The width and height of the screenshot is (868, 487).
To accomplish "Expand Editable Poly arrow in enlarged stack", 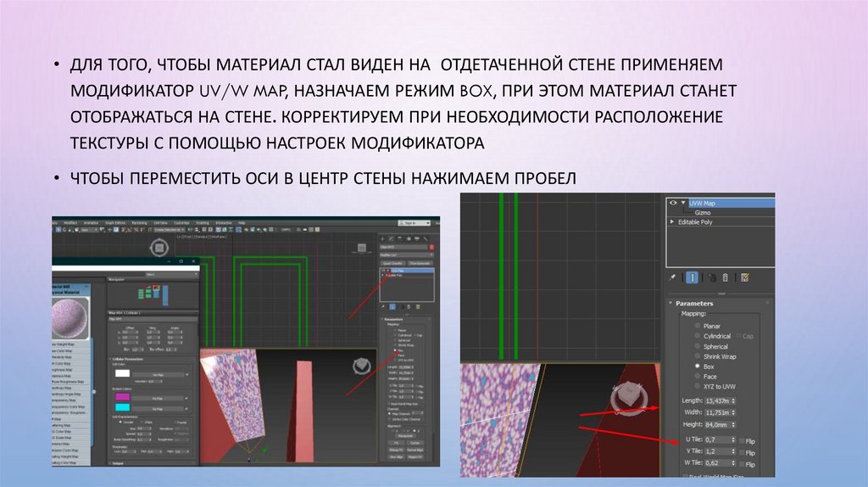I will pos(672,221).
